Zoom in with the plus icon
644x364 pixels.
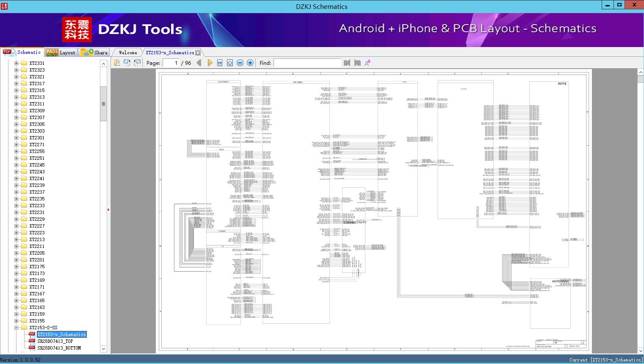coord(250,63)
